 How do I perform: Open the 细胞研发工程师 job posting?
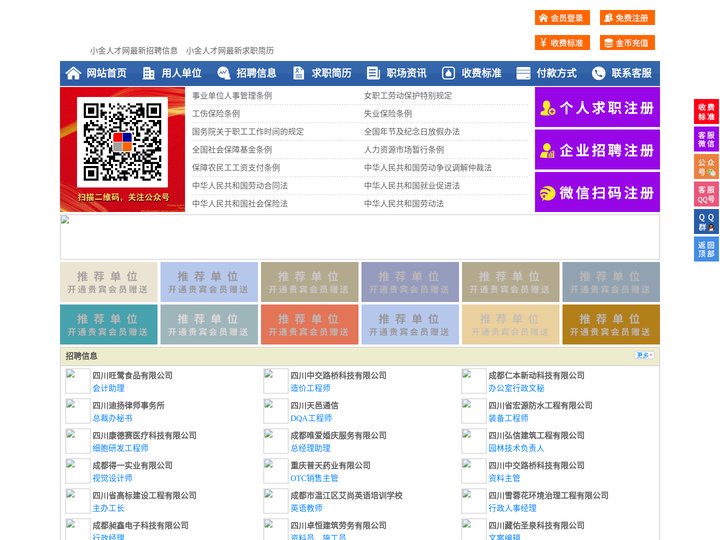pos(120,448)
